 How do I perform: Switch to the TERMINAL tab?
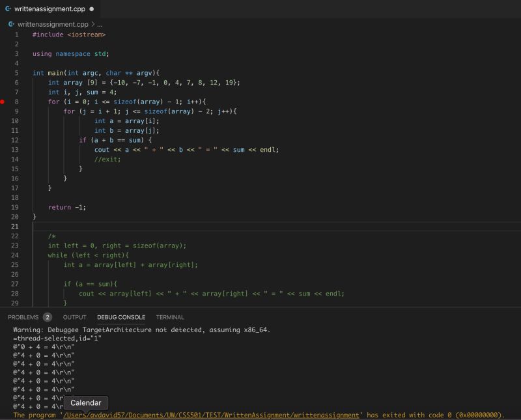click(x=169, y=317)
